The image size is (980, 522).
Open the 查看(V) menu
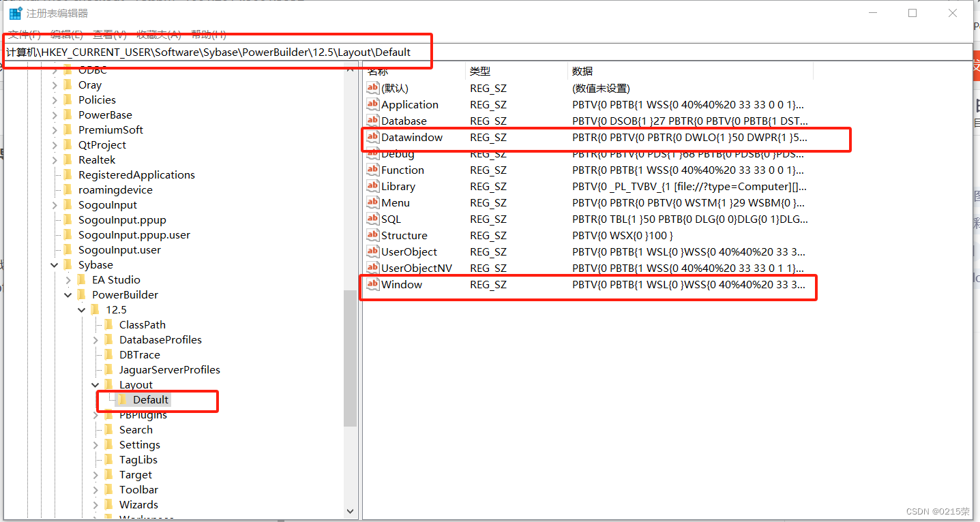pyautogui.click(x=110, y=34)
